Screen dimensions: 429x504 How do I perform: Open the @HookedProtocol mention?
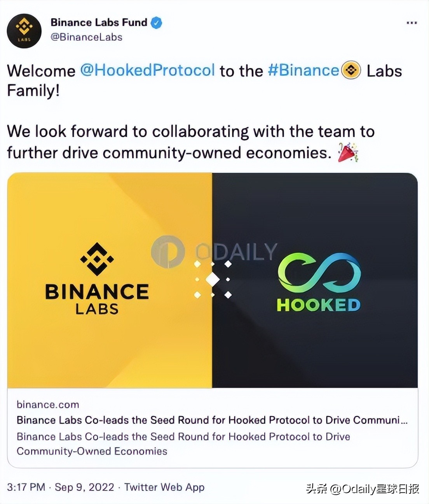pyautogui.click(x=148, y=70)
